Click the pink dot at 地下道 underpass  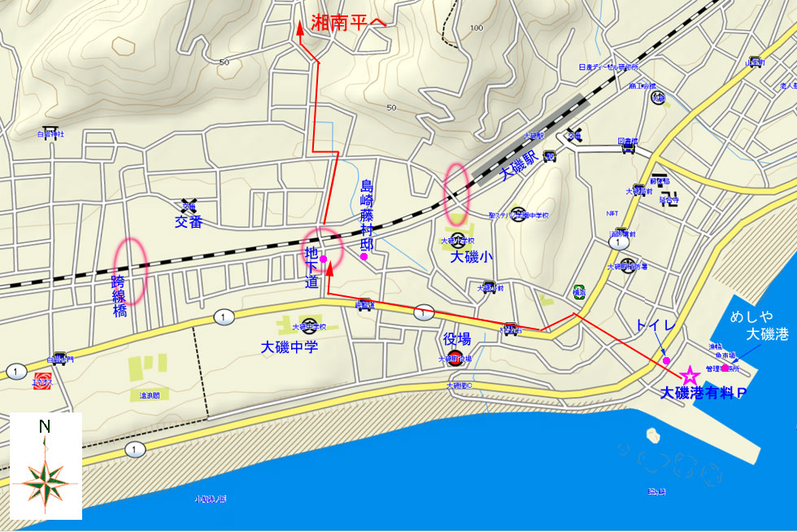coord(323,259)
